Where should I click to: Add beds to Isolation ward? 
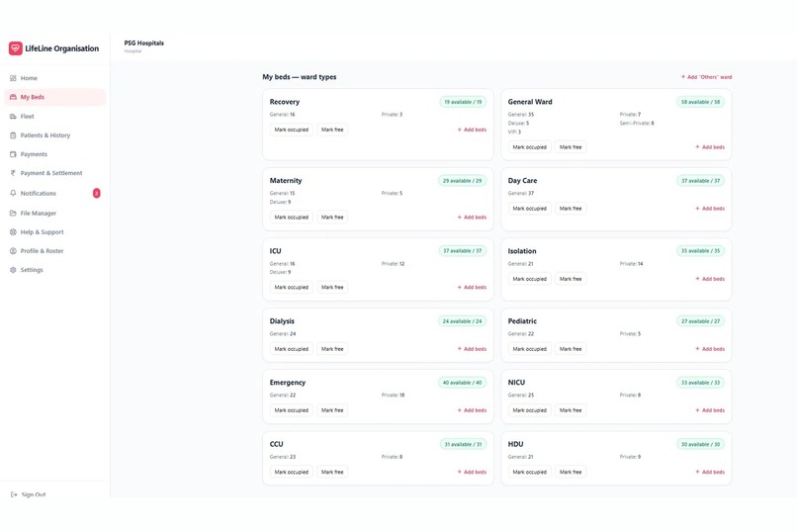710,279
